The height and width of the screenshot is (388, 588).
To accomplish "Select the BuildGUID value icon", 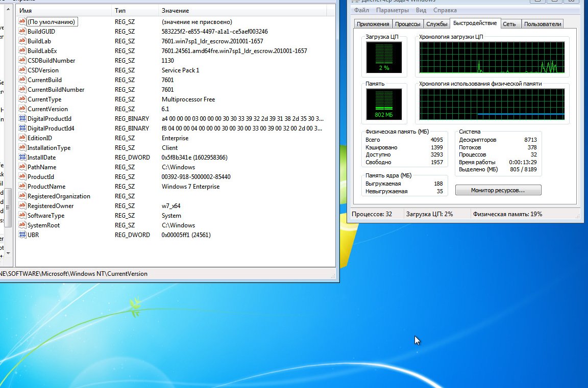I will [x=22, y=32].
